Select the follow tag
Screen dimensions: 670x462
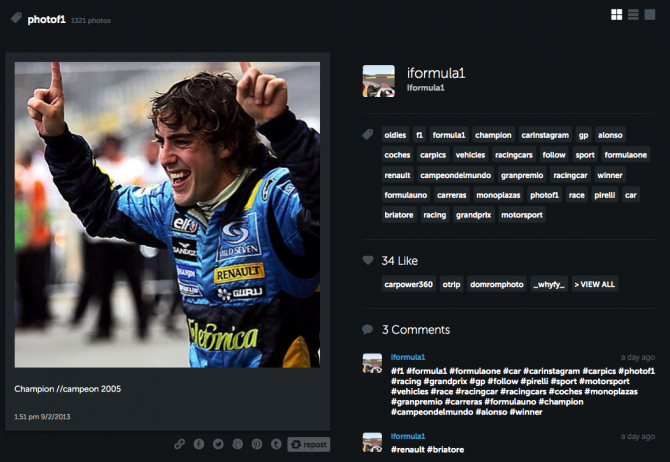point(554,155)
